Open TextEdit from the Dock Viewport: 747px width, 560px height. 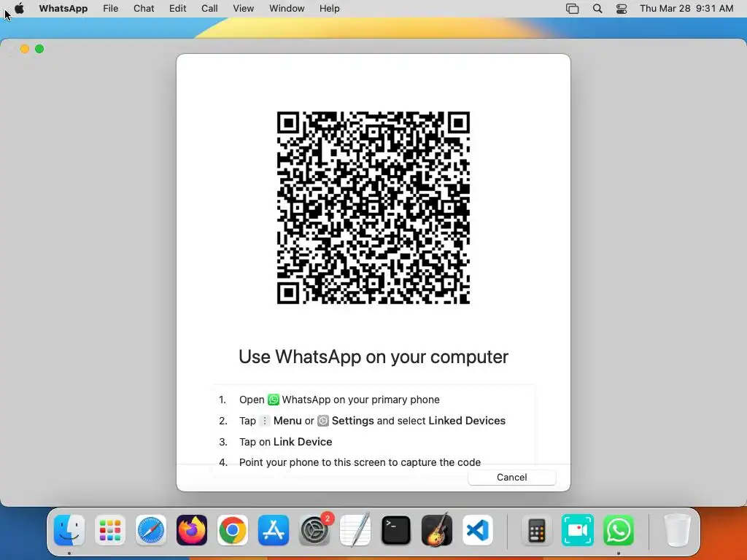point(355,530)
